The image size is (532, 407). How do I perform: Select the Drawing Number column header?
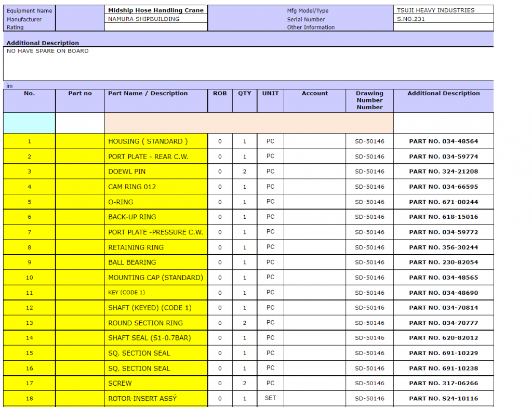click(x=369, y=100)
